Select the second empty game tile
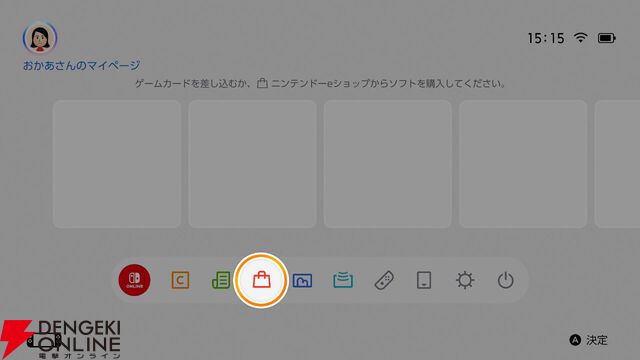The image size is (640, 360). point(252,164)
